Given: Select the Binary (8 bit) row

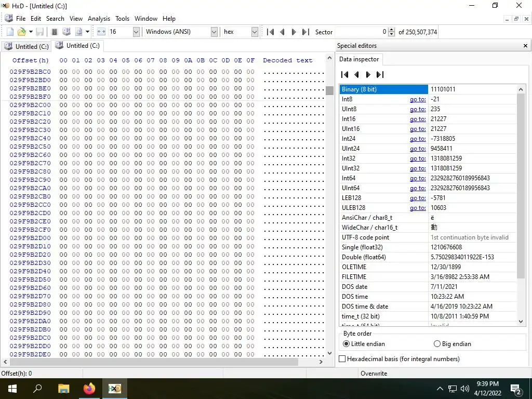Looking at the screenshot, I should tap(428, 89).
